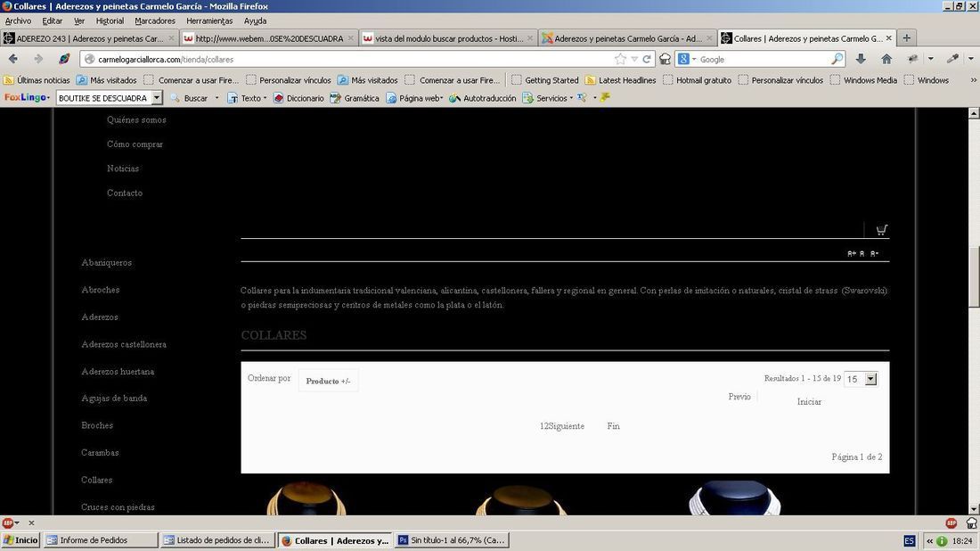Expand the Buscar options arrow
The width and height of the screenshot is (980, 551).
(216, 98)
